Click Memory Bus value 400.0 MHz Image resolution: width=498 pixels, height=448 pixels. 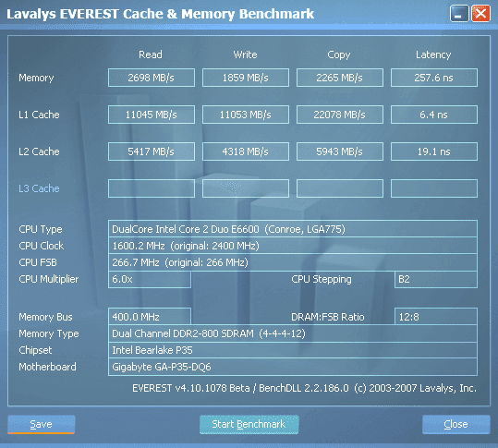pos(150,317)
